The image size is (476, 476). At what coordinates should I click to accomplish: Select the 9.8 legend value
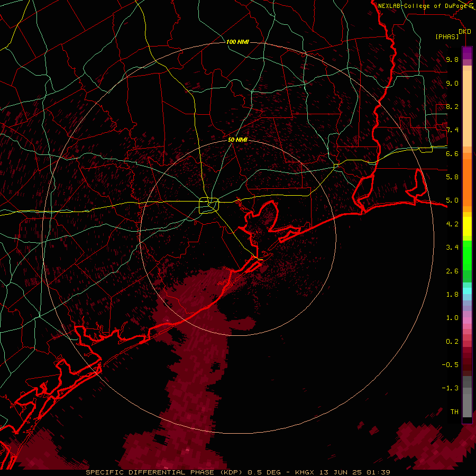[452, 59]
